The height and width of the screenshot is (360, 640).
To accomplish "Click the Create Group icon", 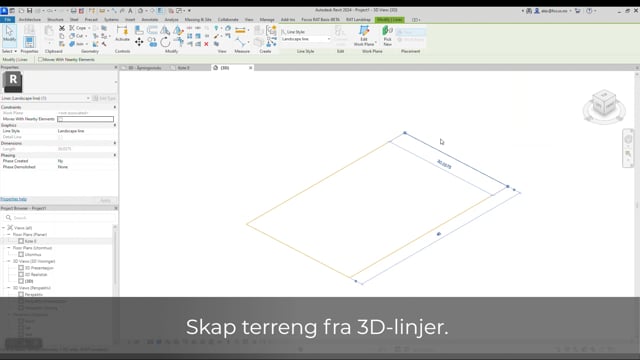I will (x=271, y=30).
